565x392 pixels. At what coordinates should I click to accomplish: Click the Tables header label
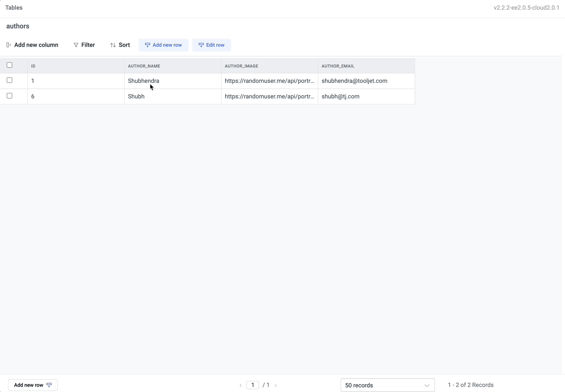14,8
